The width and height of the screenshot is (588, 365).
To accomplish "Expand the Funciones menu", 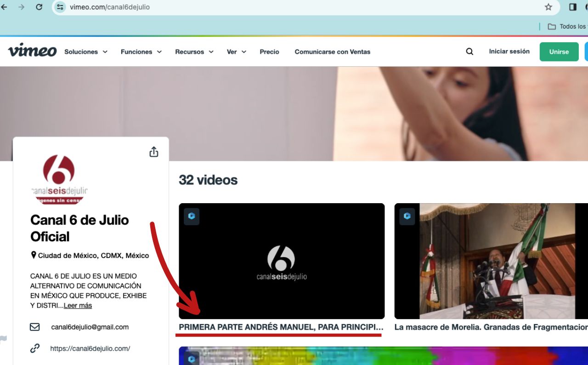I will pos(141,52).
